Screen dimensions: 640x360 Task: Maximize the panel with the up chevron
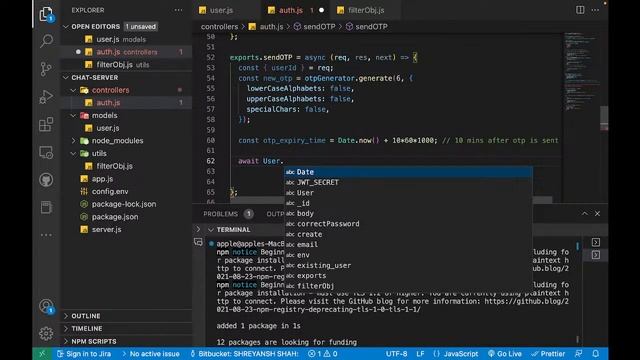[x=585, y=213]
